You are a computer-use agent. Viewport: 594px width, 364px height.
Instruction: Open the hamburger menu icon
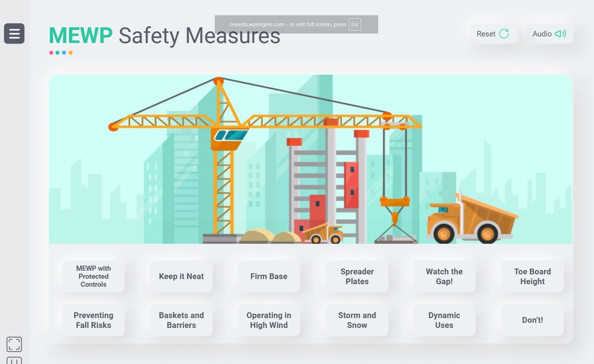[14, 34]
